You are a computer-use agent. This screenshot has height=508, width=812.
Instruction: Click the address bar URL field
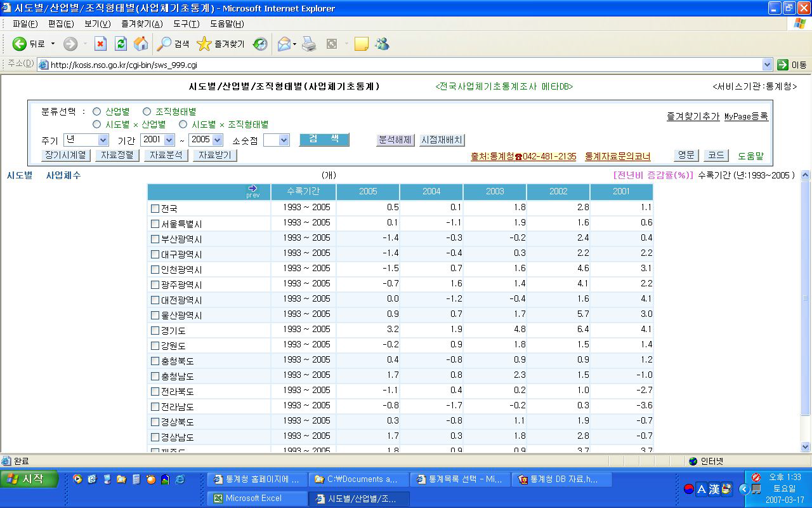(406, 64)
